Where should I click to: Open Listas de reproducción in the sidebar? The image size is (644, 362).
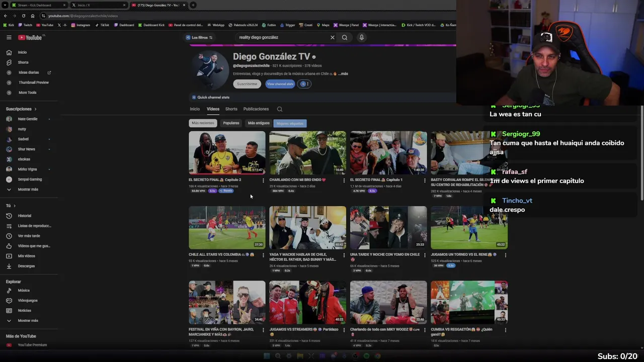pos(35,226)
